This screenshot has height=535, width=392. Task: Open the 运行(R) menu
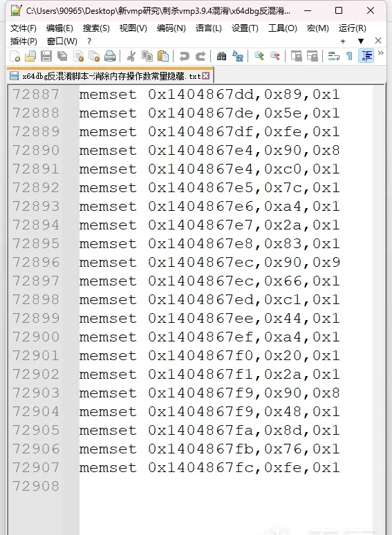353,28
